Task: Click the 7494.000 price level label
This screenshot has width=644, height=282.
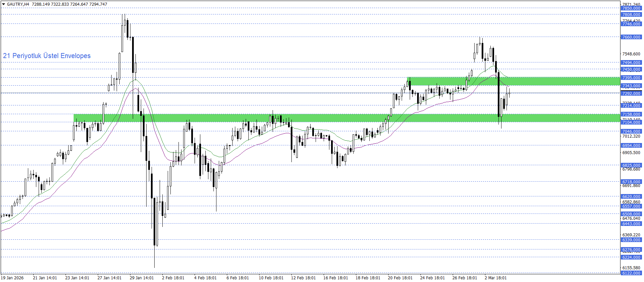Action: tap(631, 63)
